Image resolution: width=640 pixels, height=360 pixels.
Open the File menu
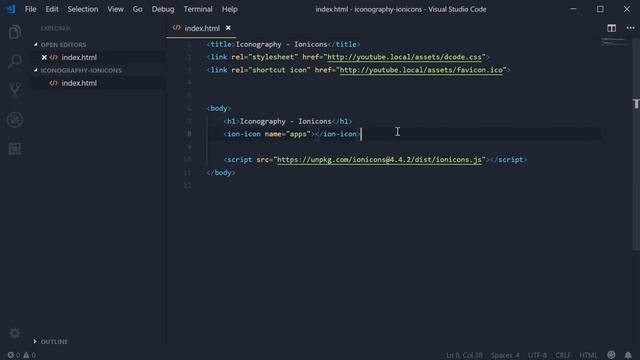(x=31, y=9)
